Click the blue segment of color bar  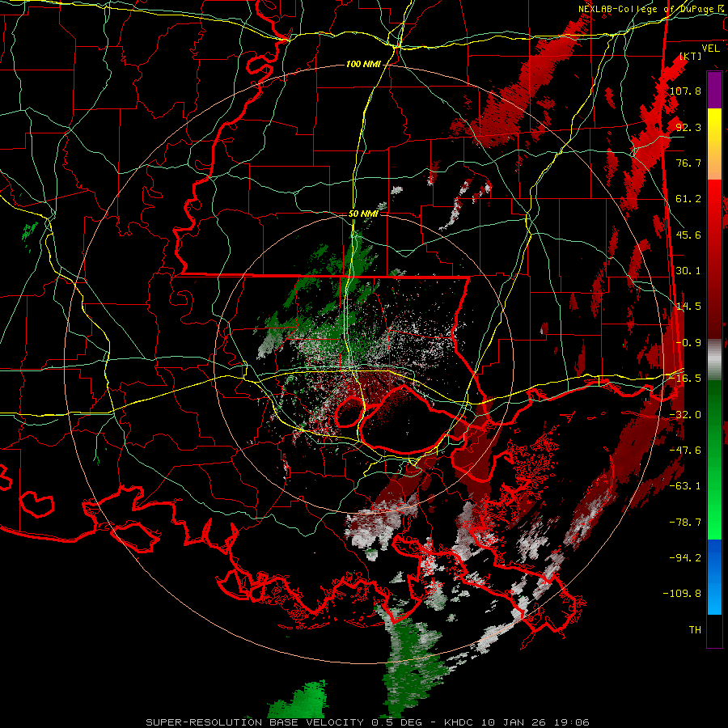tap(714, 577)
